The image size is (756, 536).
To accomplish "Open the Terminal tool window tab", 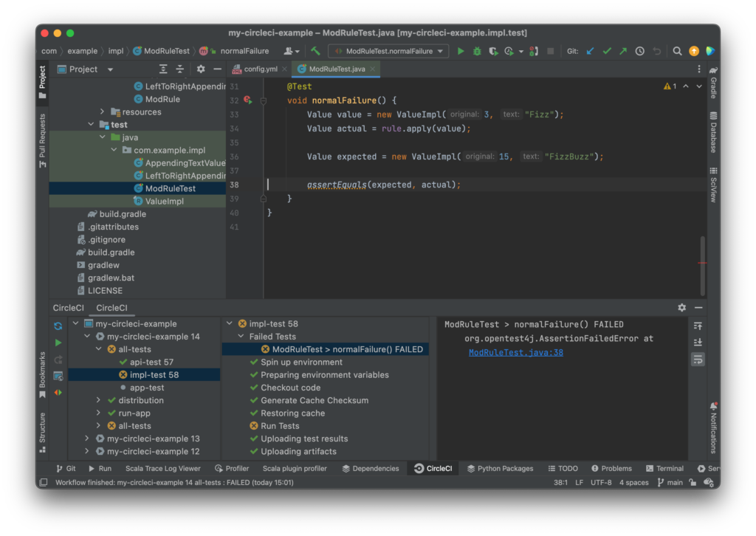I will tap(664, 469).
